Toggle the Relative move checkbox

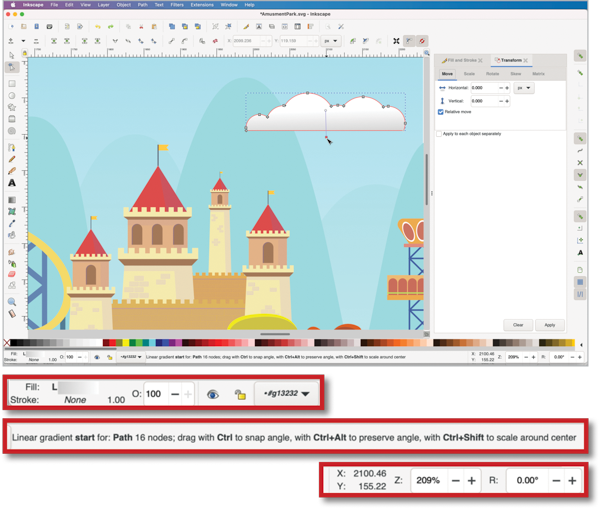(440, 112)
